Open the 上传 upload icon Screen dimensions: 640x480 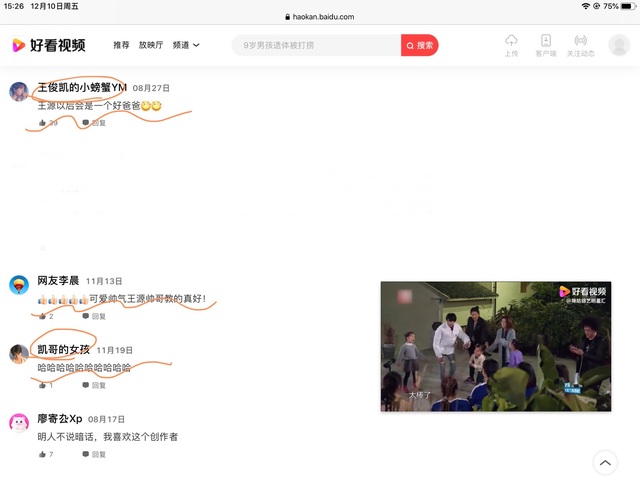(x=511, y=46)
